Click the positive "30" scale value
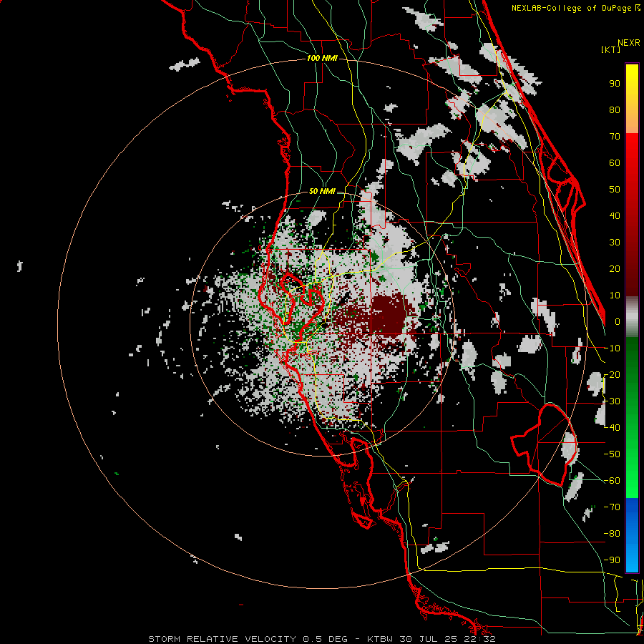This screenshot has width=644, height=644. pos(615,243)
